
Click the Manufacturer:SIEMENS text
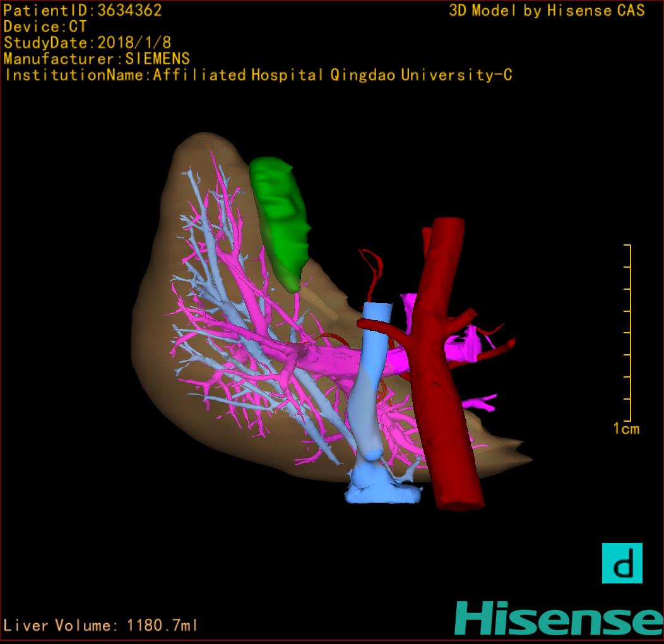click(x=97, y=59)
